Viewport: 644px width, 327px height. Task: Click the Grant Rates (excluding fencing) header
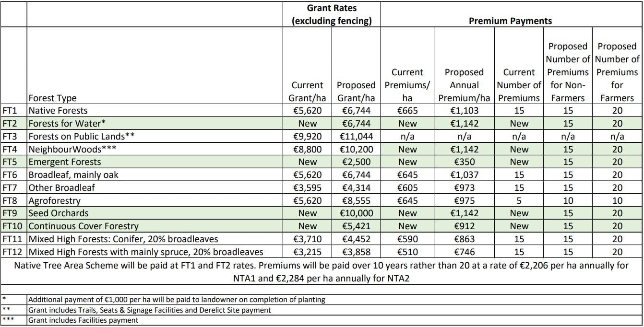point(332,14)
